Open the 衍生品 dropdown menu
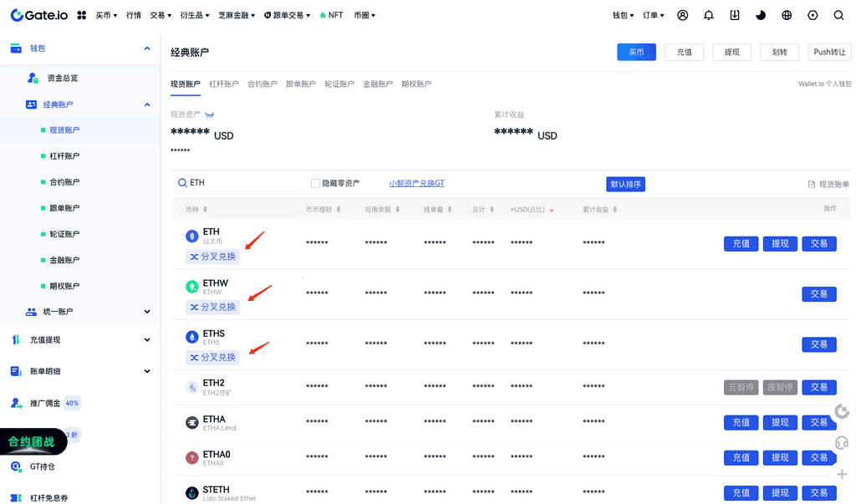The height and width of the screenshot is (504, 856). pyautogui.click(x=195, y=15)
